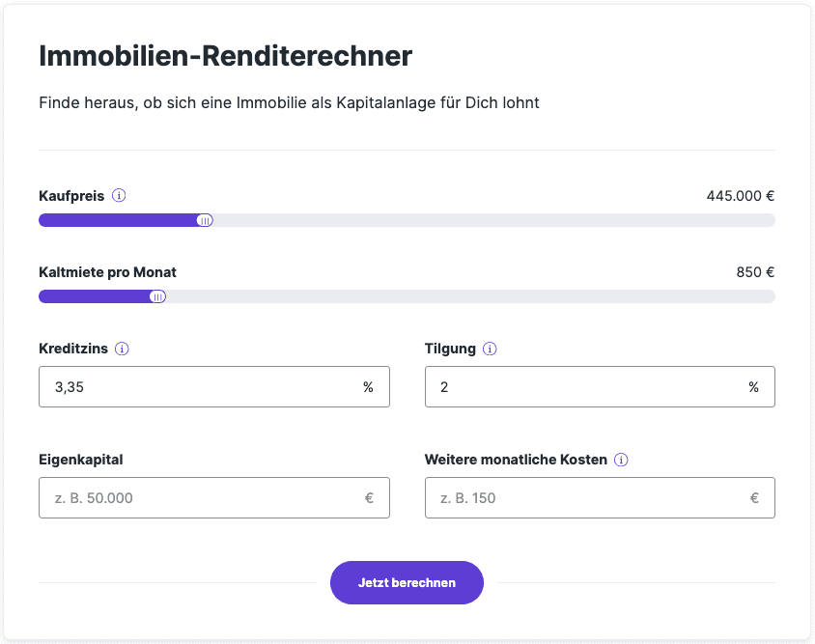Click the 850 € Kaltmiete value
This screenshot has height=644, width=815.
pos(755,272)
